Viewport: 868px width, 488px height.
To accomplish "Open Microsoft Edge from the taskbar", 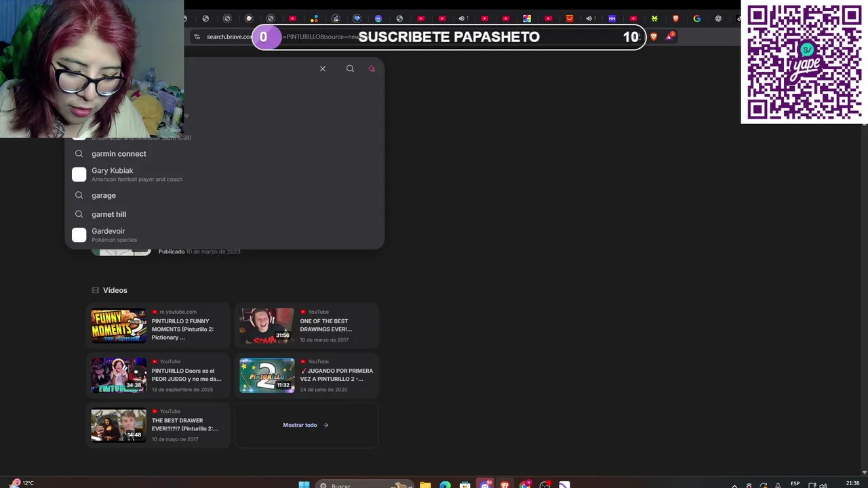I will [445, 485].
